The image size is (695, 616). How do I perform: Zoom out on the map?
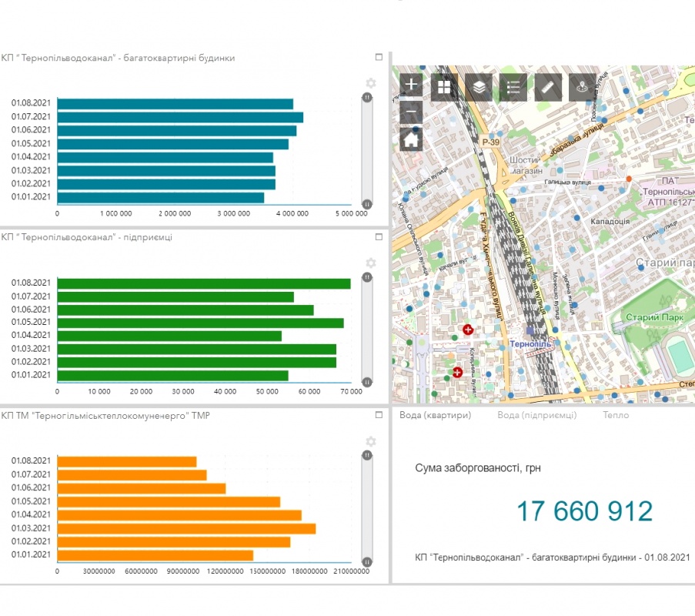click(x=412, y=112)
